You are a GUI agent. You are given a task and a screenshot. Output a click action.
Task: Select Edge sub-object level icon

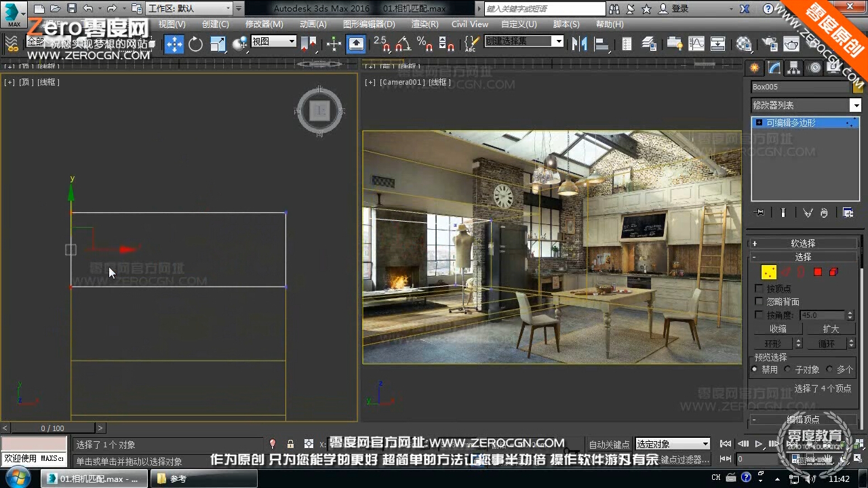pos(787,272)
